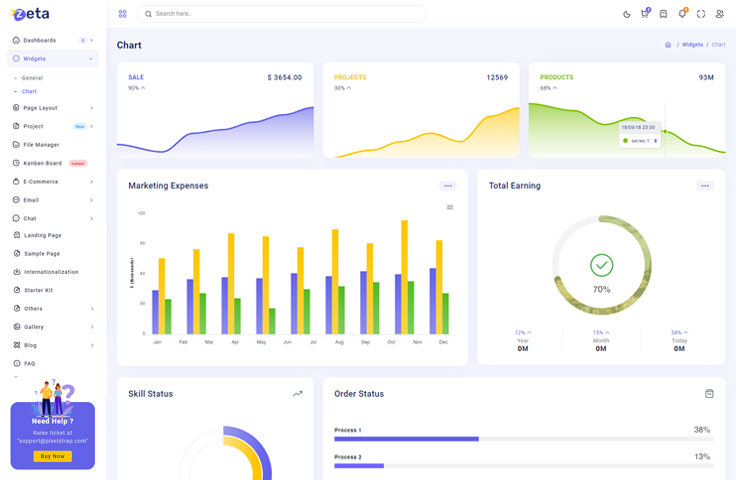Click the Zeta logo
This screenshot has width=736, height=480.
coord(30,14)
